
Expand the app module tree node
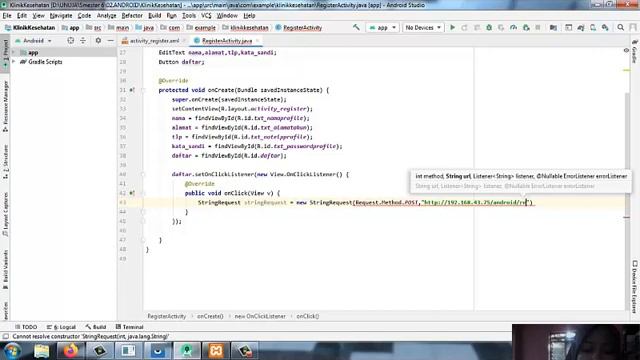pos(14,52)
